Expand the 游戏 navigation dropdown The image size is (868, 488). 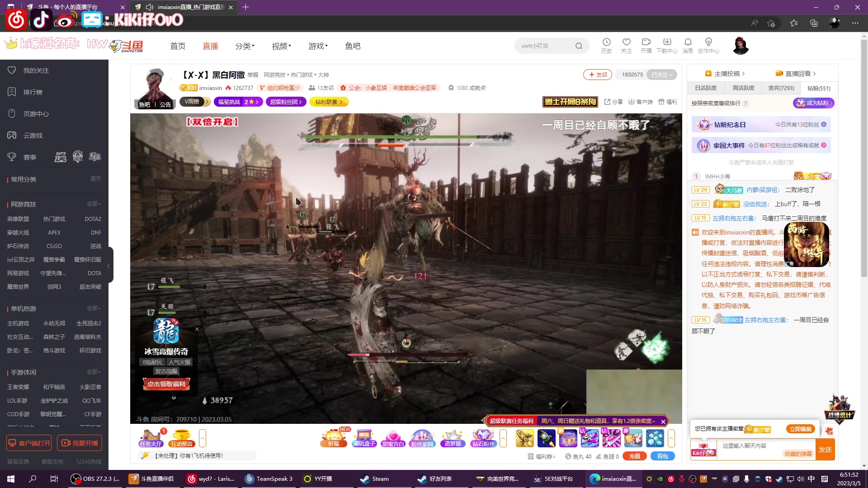(x=318, y=46)
